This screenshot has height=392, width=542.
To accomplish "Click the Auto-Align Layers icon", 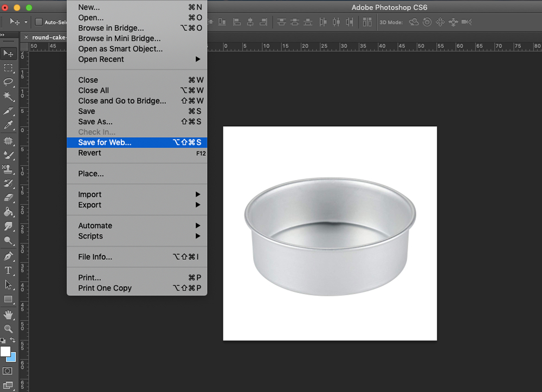I will point(367,22).
